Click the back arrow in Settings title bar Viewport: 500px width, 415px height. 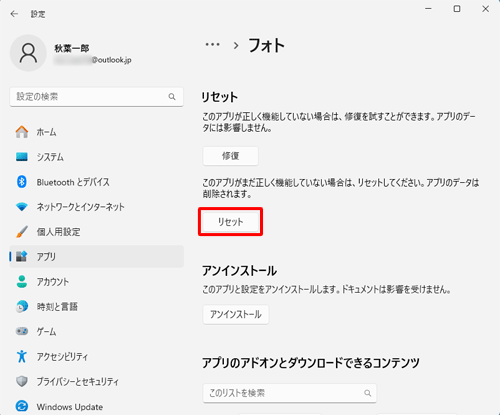click(14, 14)
